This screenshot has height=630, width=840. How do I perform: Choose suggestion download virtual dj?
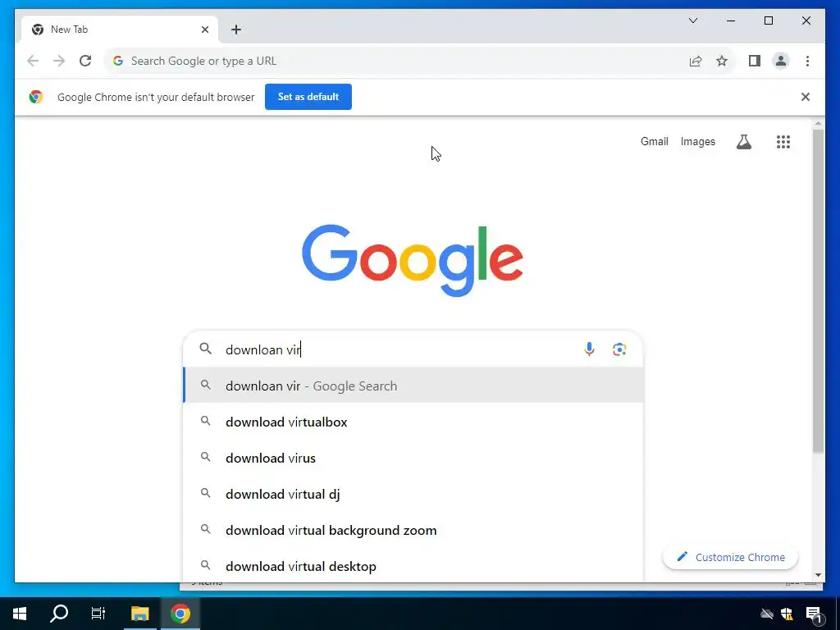413,494
